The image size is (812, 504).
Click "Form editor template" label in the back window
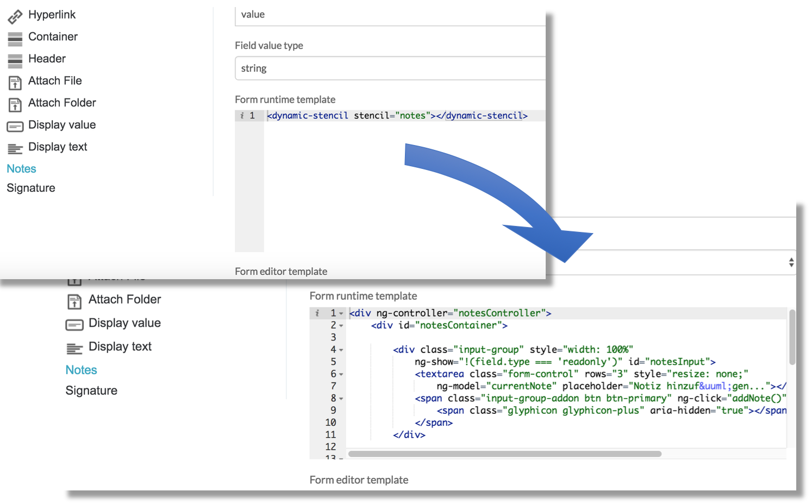tap(359, 480)
